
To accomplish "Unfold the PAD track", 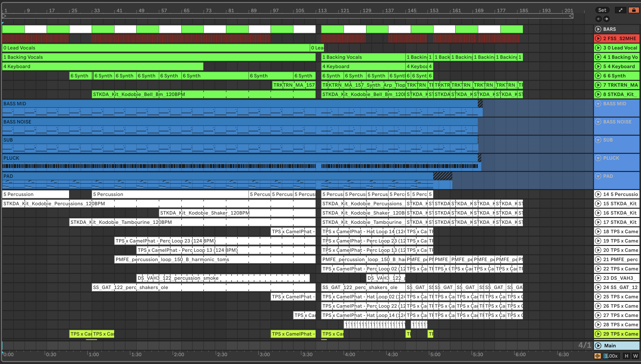I will [598, 176].
